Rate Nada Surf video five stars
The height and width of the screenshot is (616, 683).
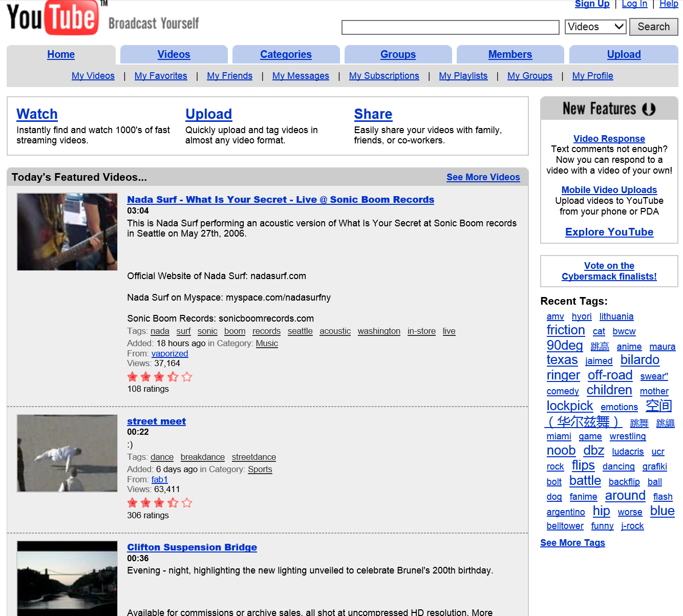[x=187, y=377]
